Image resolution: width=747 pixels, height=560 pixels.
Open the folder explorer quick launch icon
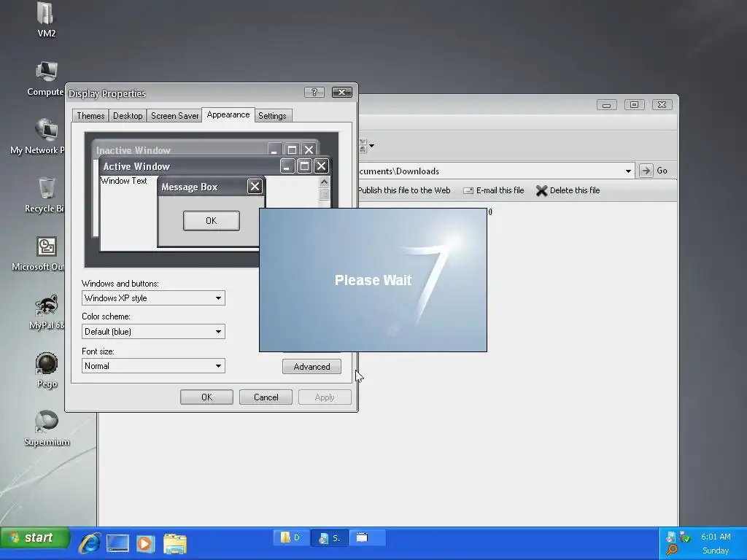[175, 543]
